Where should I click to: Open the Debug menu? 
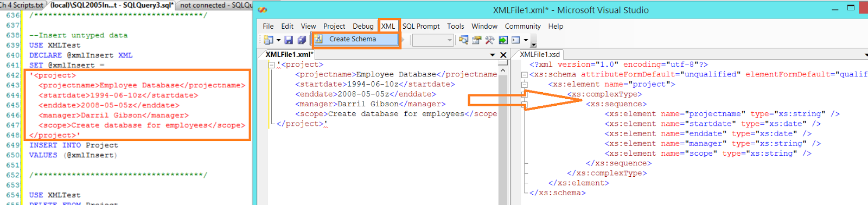pyautogui.click(x=363, y=26)
